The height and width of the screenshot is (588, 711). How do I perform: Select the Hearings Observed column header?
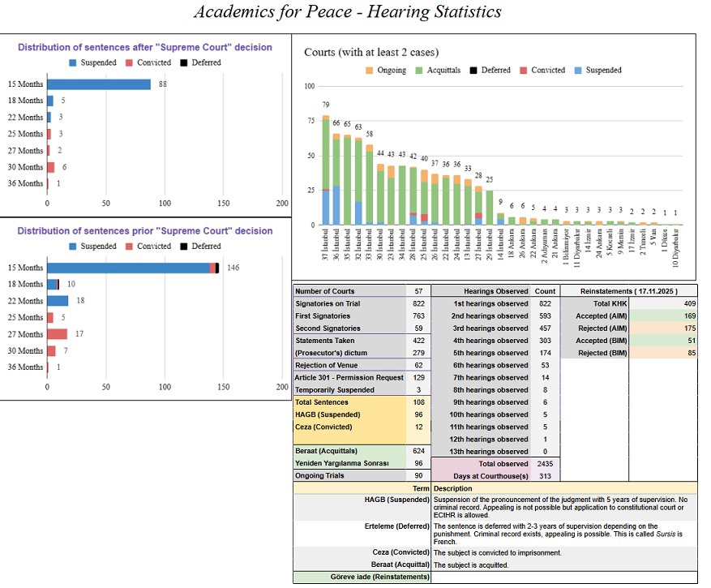point(482,291)
